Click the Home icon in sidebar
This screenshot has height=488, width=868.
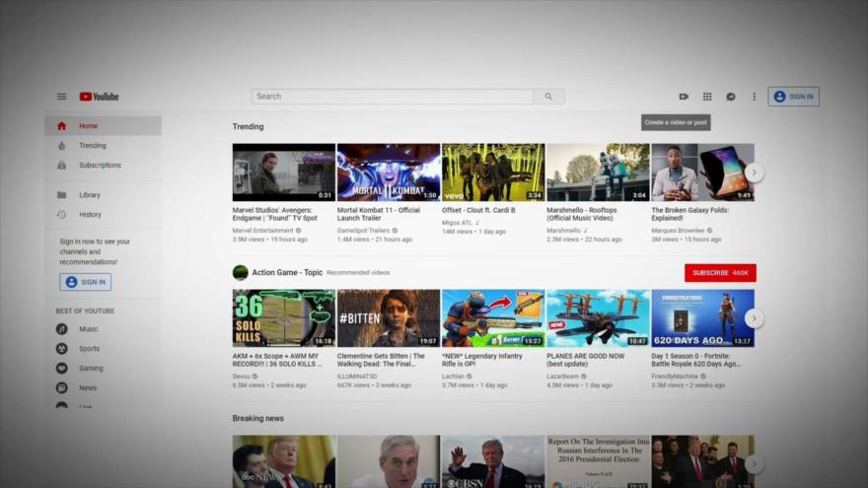point(61,126)
